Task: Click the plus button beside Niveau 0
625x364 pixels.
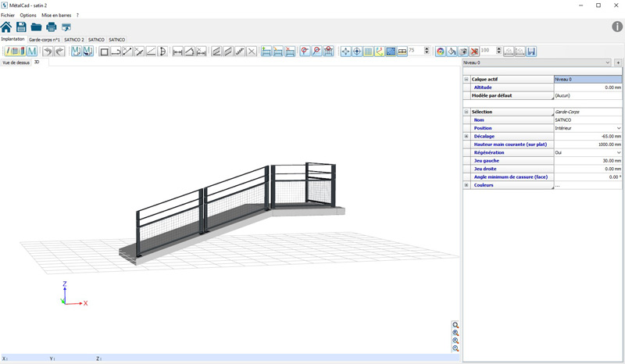Action: point(618,62)
